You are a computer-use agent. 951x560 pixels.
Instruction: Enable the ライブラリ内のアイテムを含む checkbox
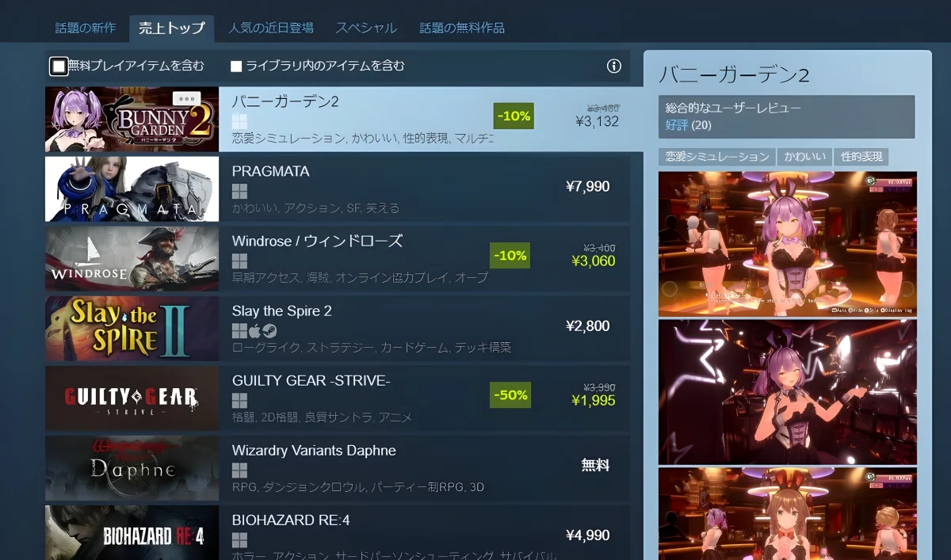pos(236,67)
